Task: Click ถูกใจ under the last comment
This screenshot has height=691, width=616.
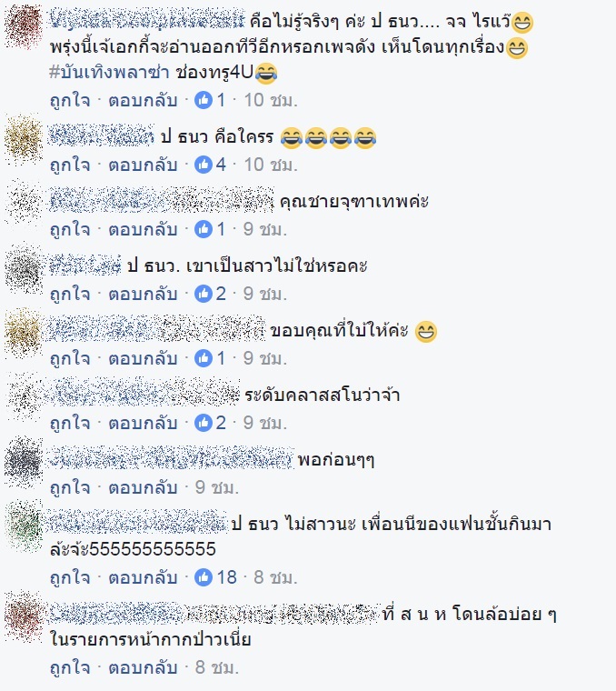Action: pos(71,667)
